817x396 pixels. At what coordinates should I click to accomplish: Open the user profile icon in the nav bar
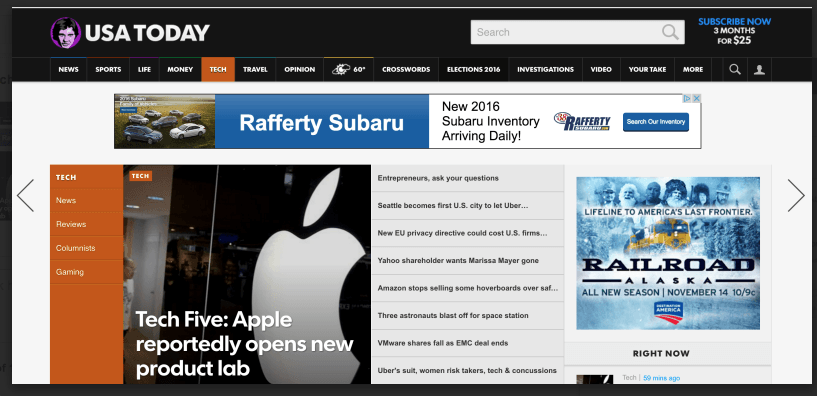click(759, 69)
